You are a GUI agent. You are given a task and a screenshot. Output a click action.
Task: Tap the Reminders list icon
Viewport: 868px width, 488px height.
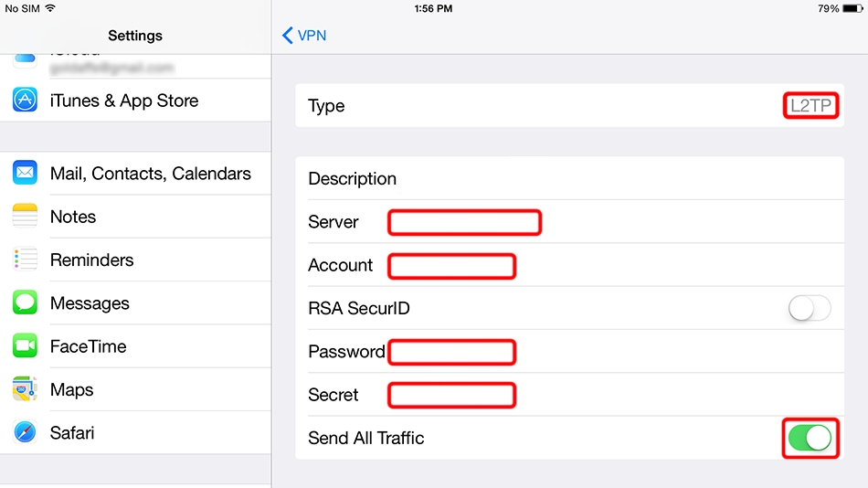tap(25, 260)
